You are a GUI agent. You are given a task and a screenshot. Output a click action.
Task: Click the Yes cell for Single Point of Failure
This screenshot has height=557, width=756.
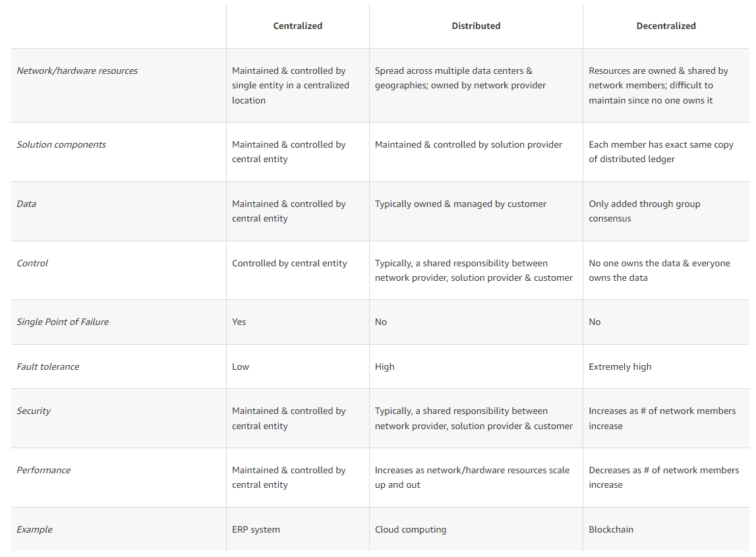[239, 322]
